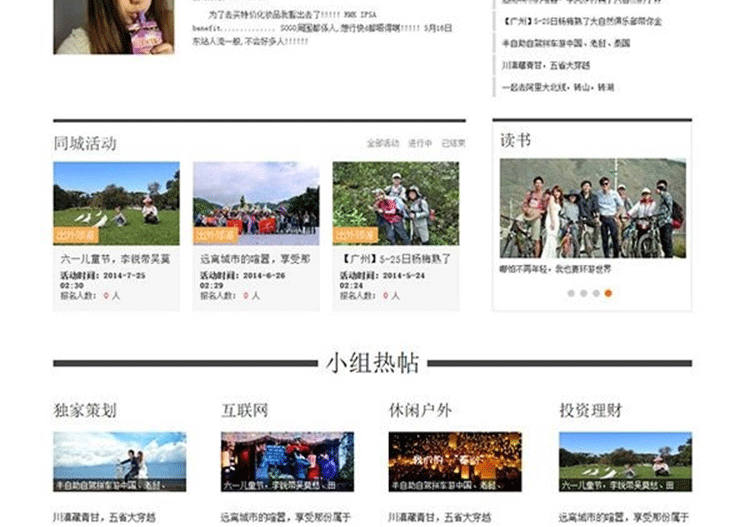Open the wedding couple thumbnail under 独家策划
This screenshot has height=527, width=750.
[x=120, y=462]
